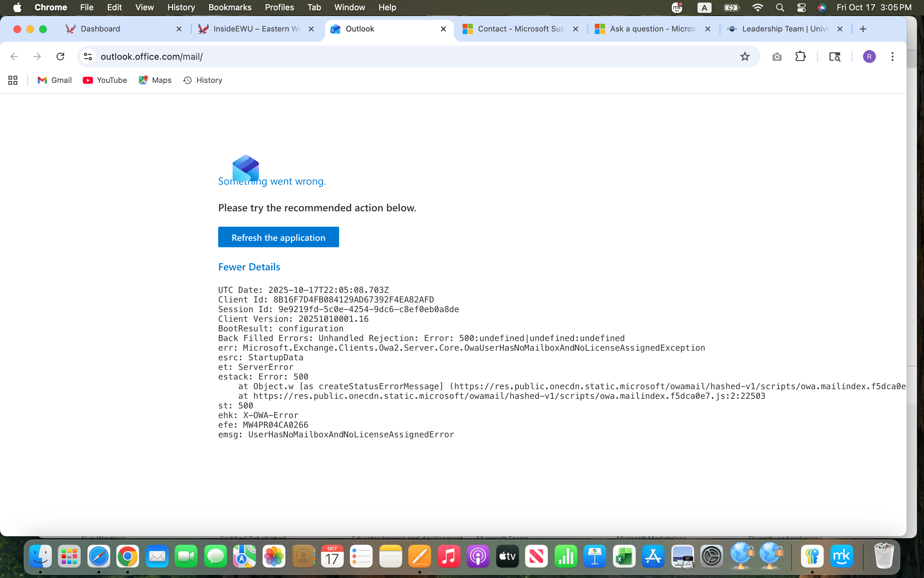The height and width of the screenshot is (578, 924).
Task: Open the YouTube bookmark
Action: [x=105, y=80]
